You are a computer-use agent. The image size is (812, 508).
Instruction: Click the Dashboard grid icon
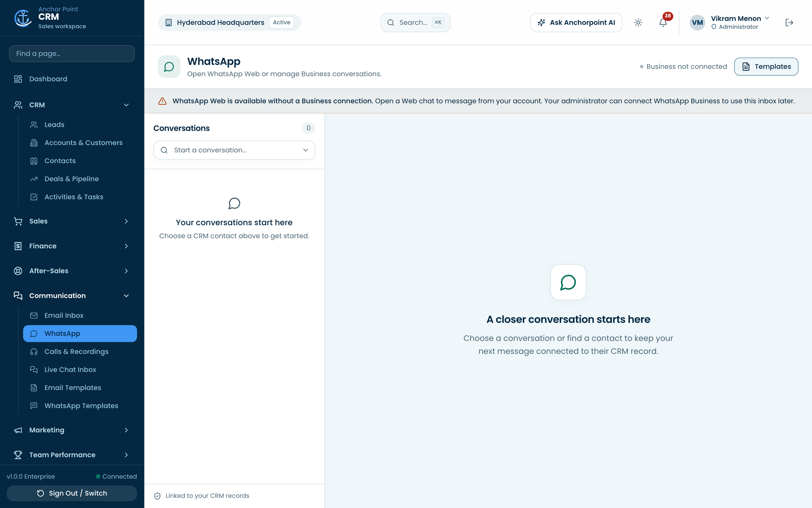18,79
